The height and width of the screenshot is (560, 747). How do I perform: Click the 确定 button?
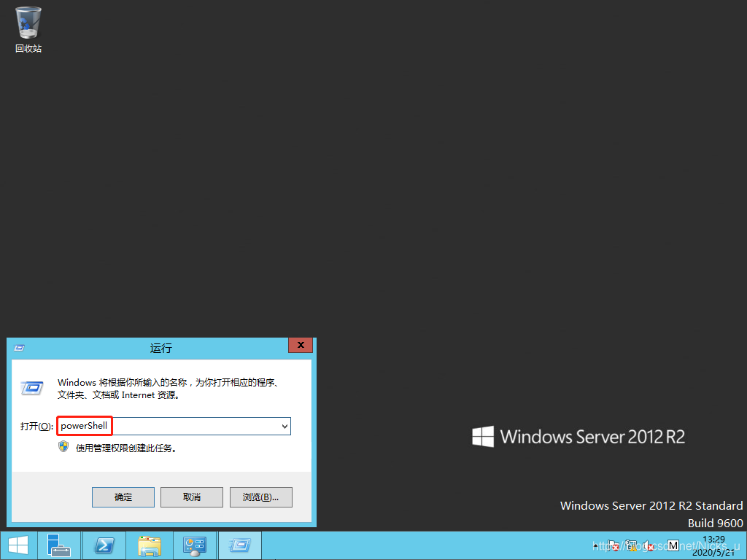(x=123, y=497)
